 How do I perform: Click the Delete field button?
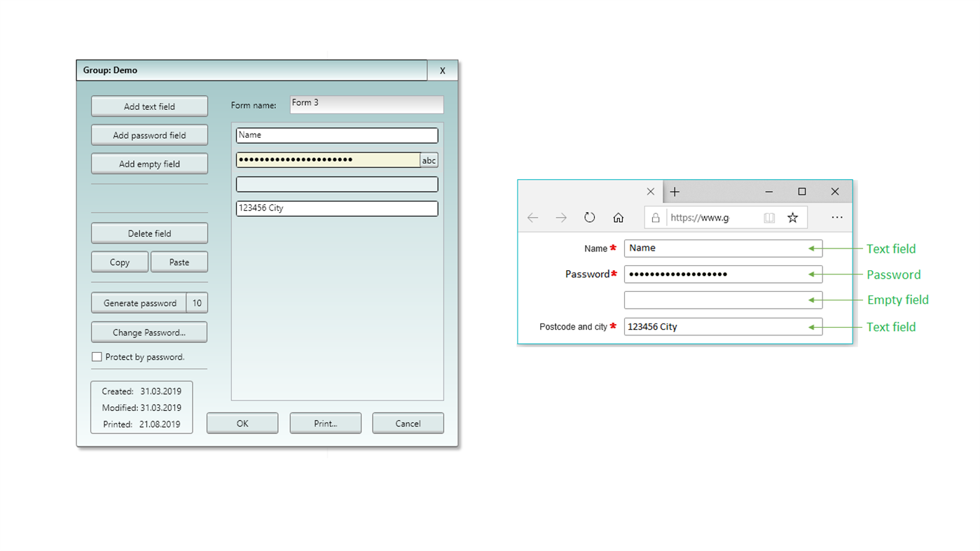click(149, 232)
